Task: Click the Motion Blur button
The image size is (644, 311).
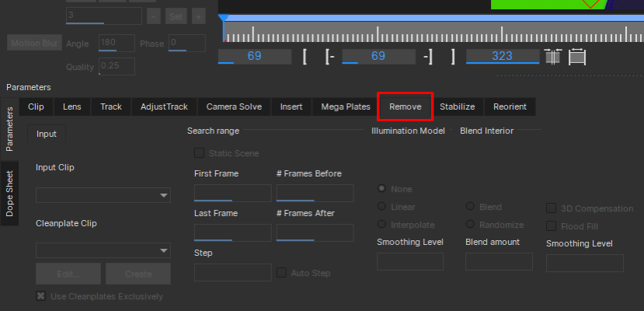Action: [x=33, y=43]
